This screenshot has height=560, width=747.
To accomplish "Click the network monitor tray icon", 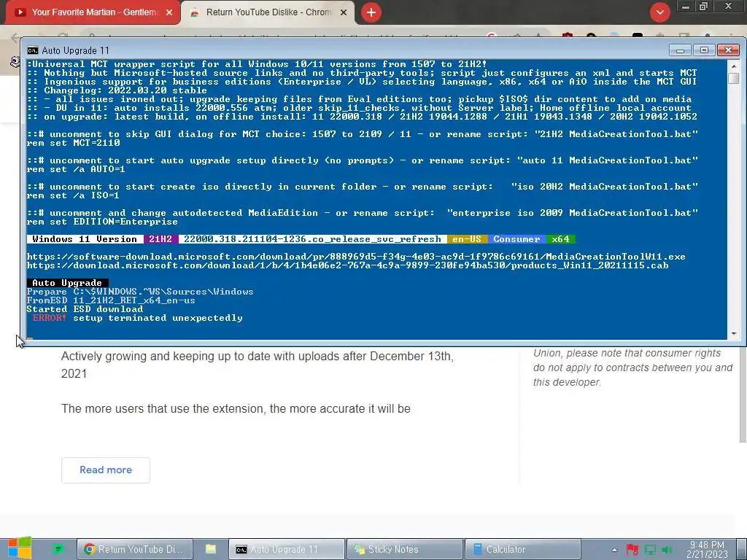I will tap(650, 550).
